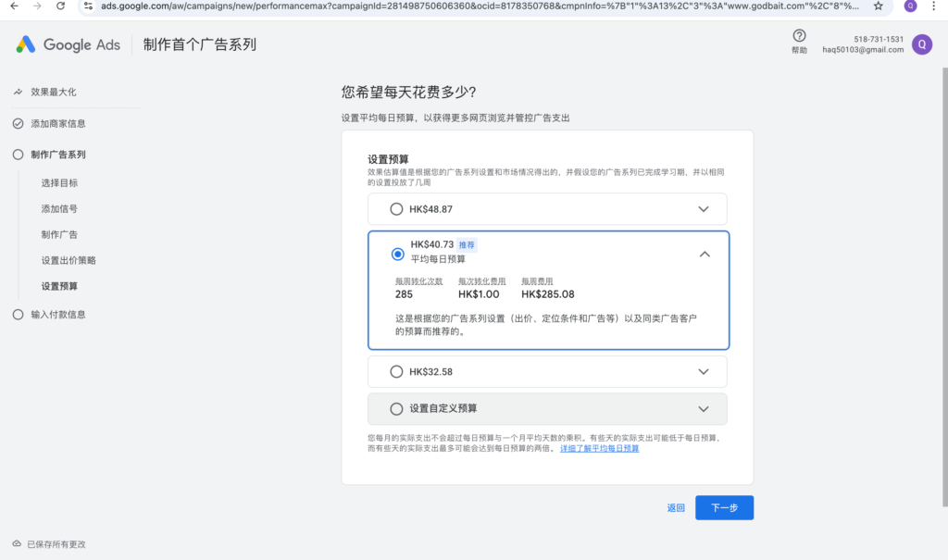Image resolution: width=948 pixels, height=560 pixels.
Task: Open the 详细了解平均每日预算 link
Action: [599, 449]
